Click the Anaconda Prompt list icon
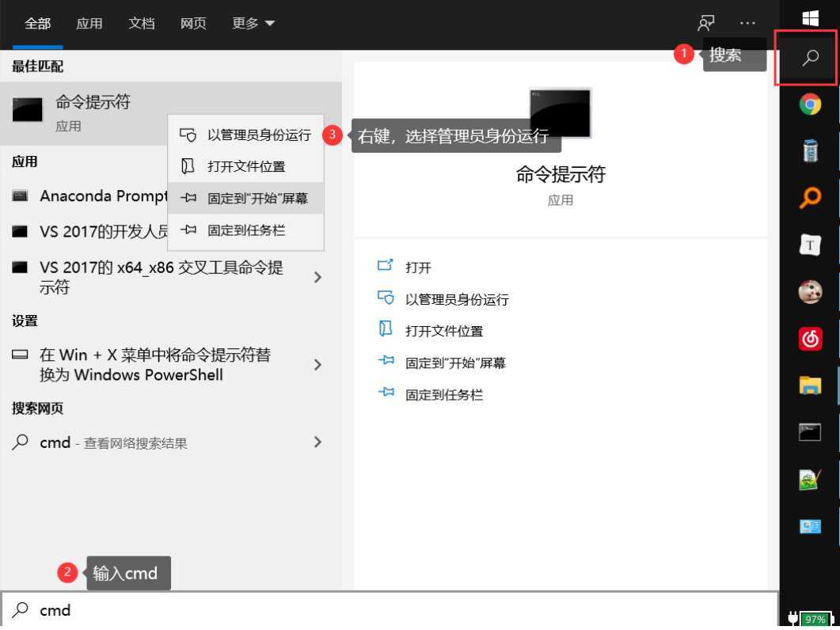The width and height of the screenshot is (840, 630). [x=20, y=195]
